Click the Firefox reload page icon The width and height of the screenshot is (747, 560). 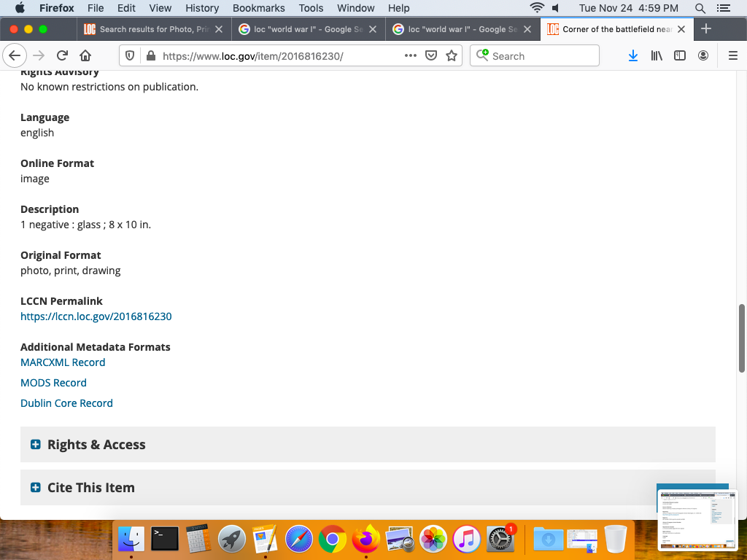point(63,56)
